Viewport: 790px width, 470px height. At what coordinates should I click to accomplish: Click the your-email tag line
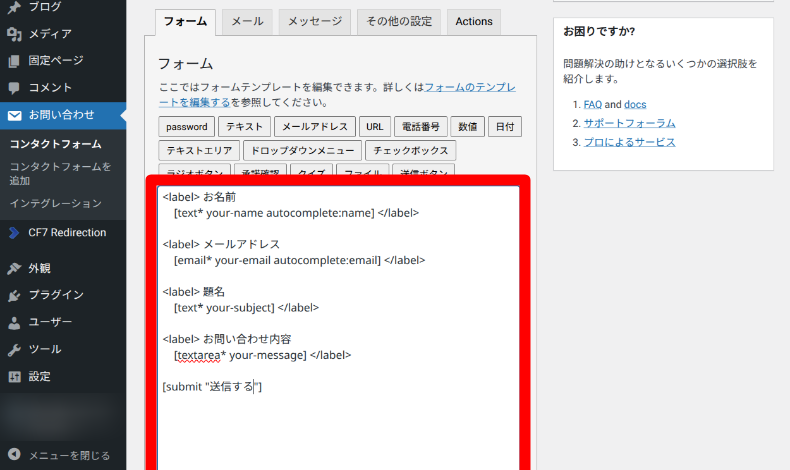coord(299,260)
